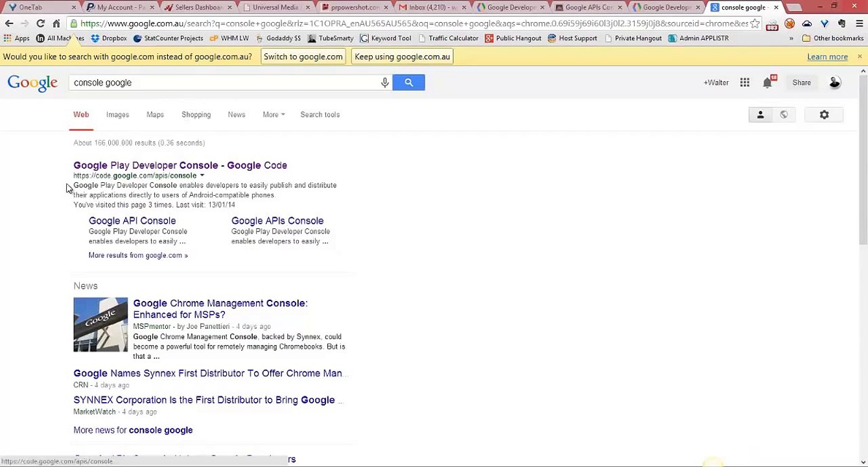
Task: Open the Public Hangout bookmark
Action: click(x=513, y=38)
